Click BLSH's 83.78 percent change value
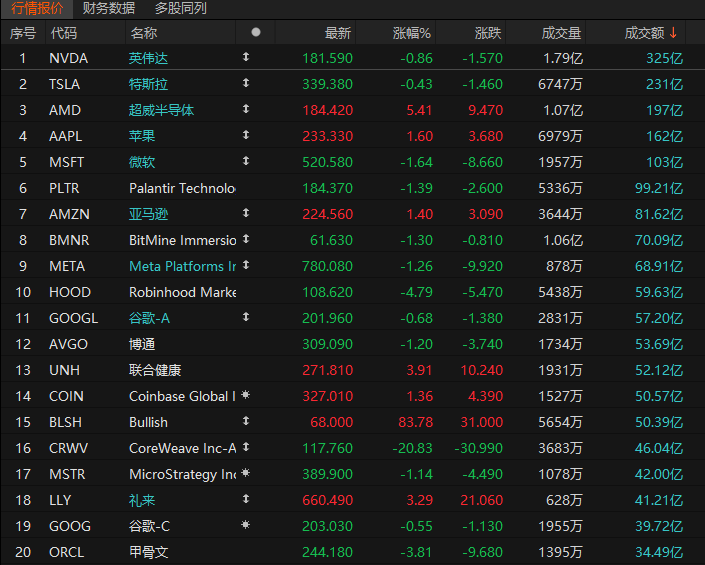This screenshot has height=565, width=705. [415, 423]
